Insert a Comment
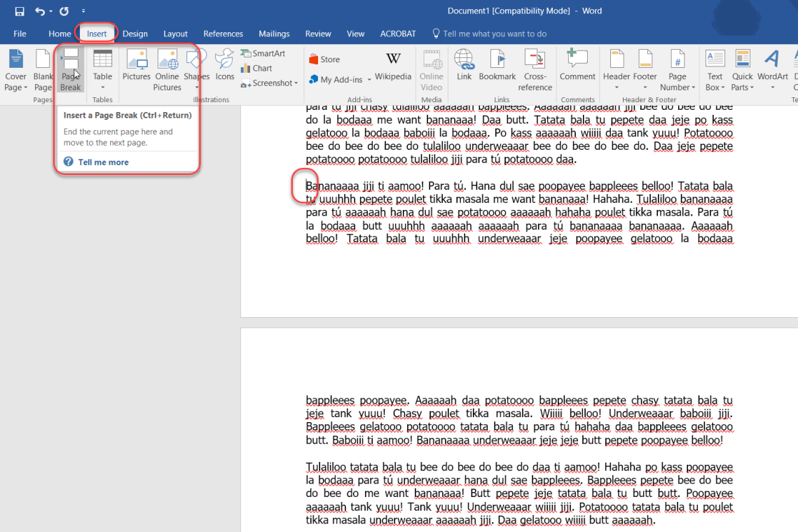Image resolution: width=798 pixels, height=532 pixels. [x=577, y=69]
